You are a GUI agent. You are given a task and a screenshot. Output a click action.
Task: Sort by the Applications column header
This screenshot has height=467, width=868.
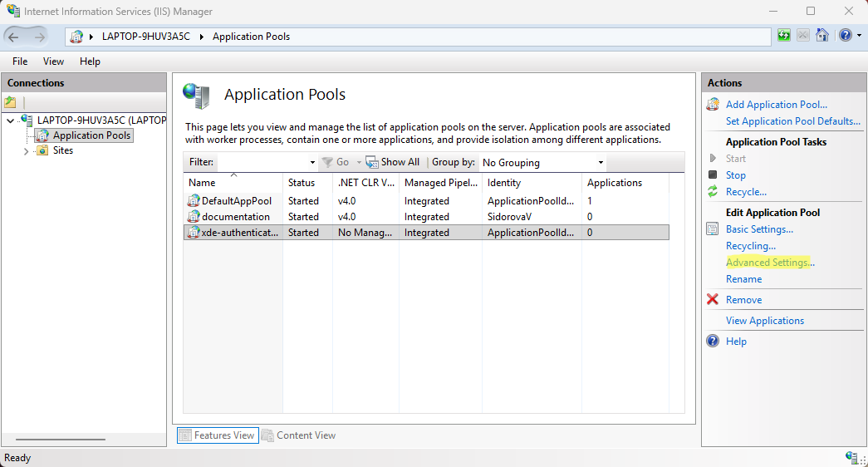click(x=625, y=183)
